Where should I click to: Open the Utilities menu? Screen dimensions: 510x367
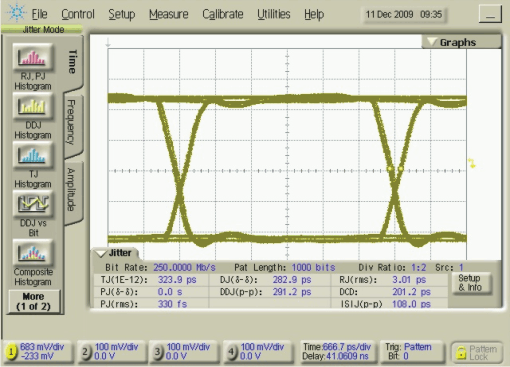point(274,14)
